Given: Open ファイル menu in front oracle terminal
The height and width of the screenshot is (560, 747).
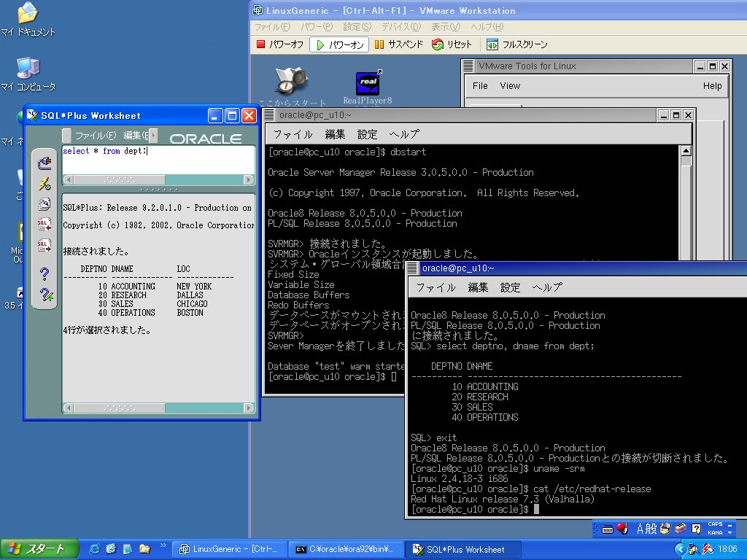Looking at the screenshot, I should [x=436, y=287].
